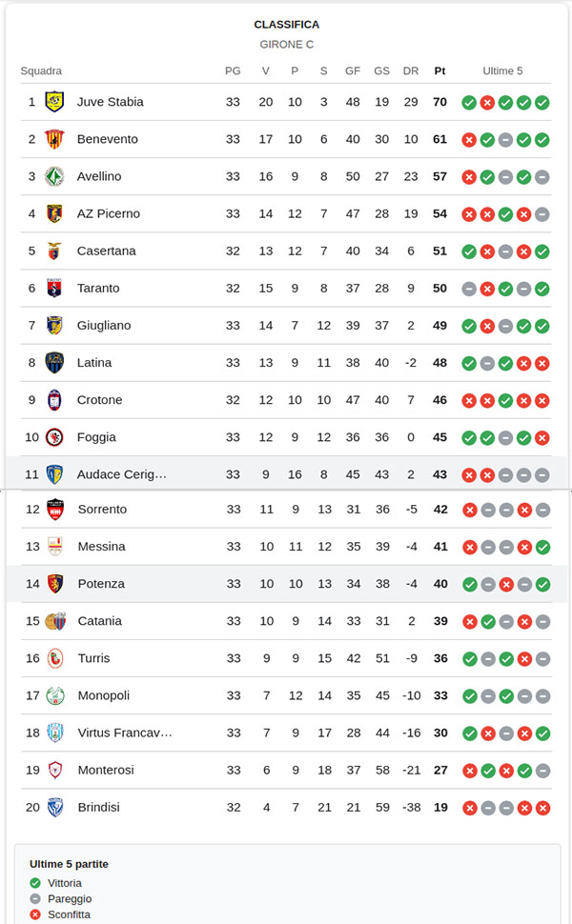Click the DR column header
This screenshot has height=924, width=572.
pyautogui.click(x=411, y=70)
